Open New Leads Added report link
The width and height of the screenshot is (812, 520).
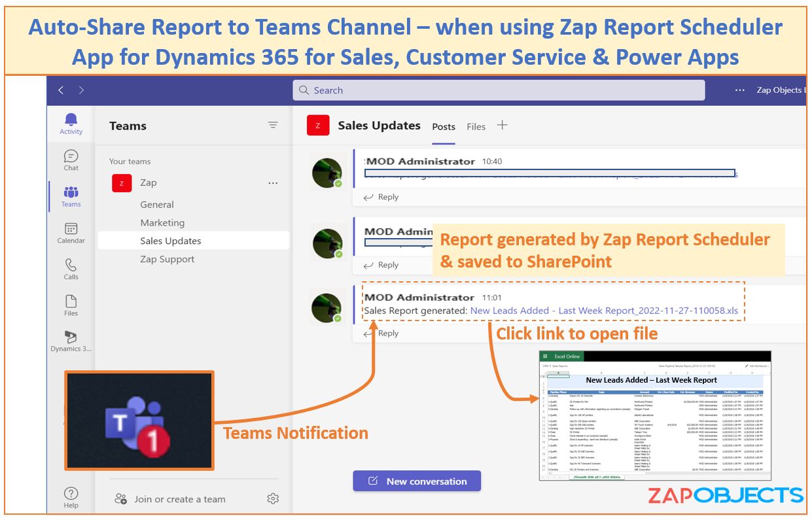(x=603, y=311)
